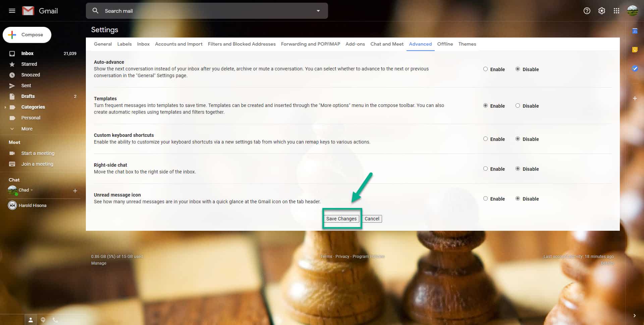The height and width of the screenshot is (325, 644).
Task: Open Google Calendar side panel icon
Action: 635,31
